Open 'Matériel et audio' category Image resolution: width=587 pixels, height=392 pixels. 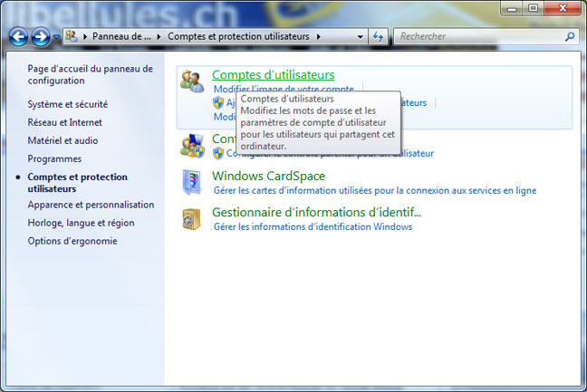coord(63,140)
